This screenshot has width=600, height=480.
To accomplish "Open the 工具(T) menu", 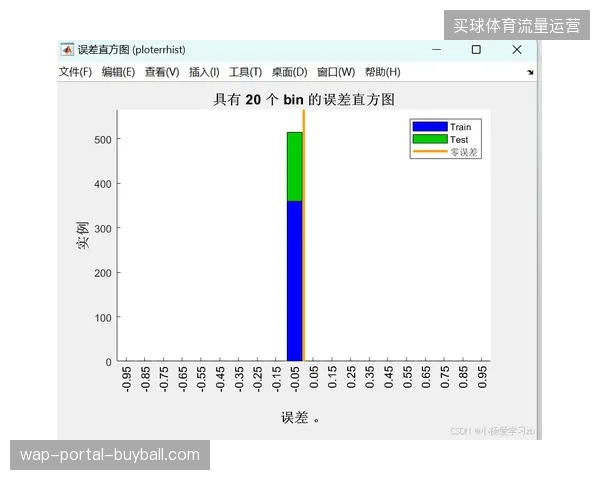I will pos(245,72).
